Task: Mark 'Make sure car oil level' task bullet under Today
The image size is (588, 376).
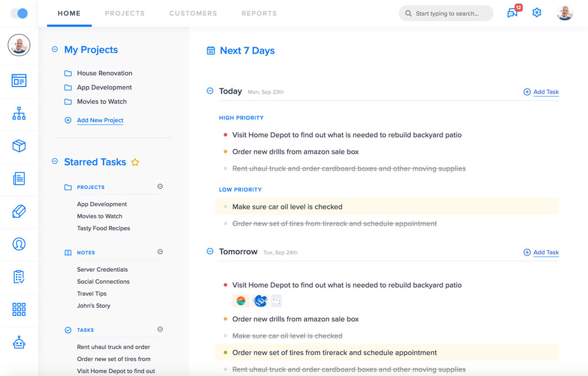Action: click(x=225, y=207)
